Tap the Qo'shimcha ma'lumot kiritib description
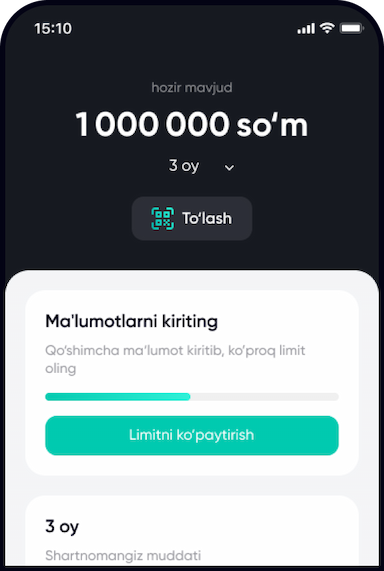Image resolution: width=384 pixels, height=571 pixels. coord(175,359)
